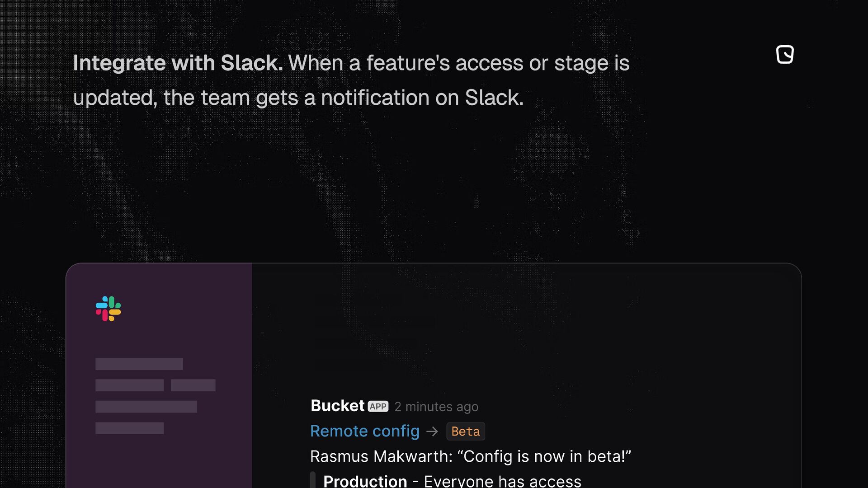
Task: Select the short right-hand bar in sidebar's second row
Action: [x=193, y=385]
